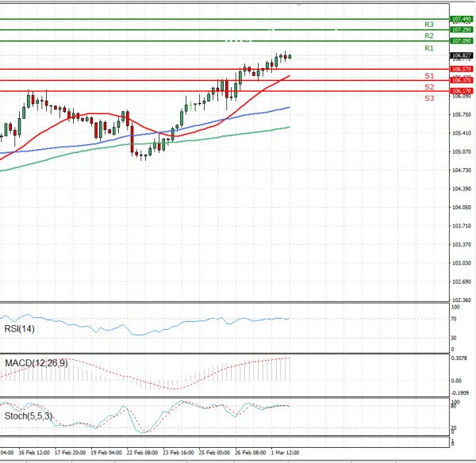The image size is (476, 463).
Task: Click the MACD scale value 0.3078
Action: coord(459,358)
